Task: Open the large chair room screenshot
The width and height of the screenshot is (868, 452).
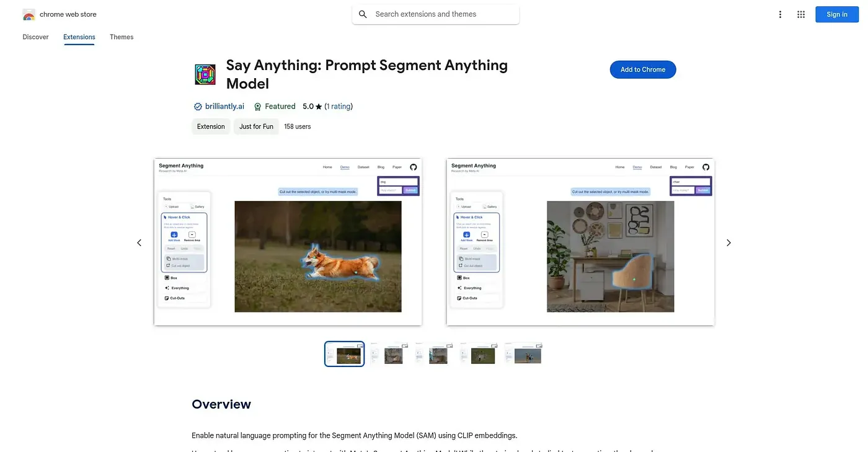Action: coord(580,242)
